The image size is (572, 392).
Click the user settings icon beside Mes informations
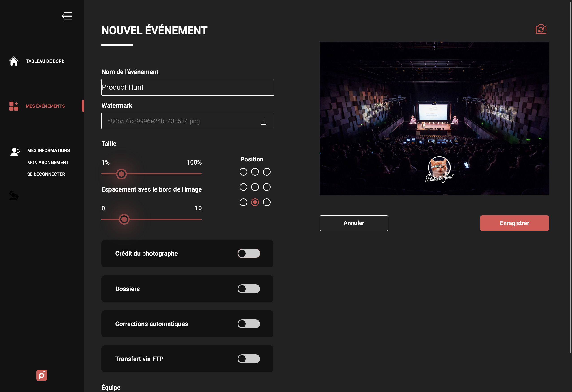[x=15, y=151]
